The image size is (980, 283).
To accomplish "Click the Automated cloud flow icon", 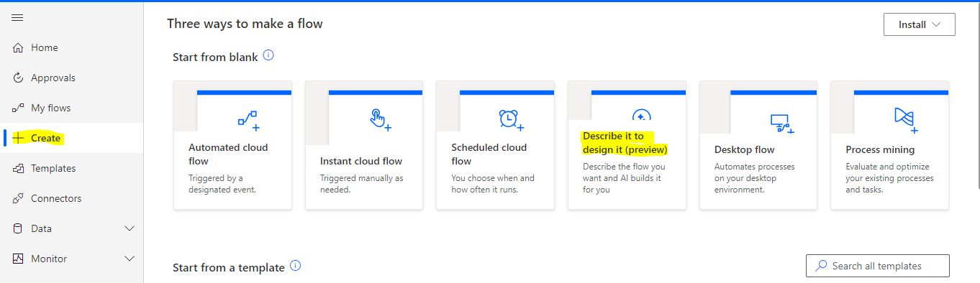I will pyautogui.click(x=248, y=120).
